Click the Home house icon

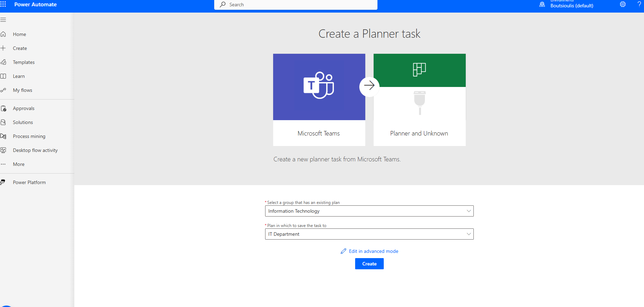pyautogui.click(x=3, y=34)
